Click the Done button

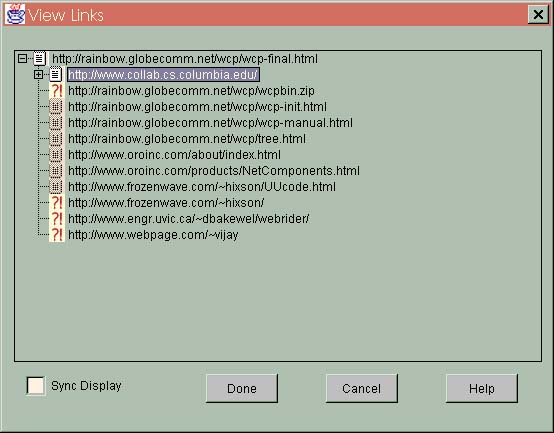click(242, 388)
